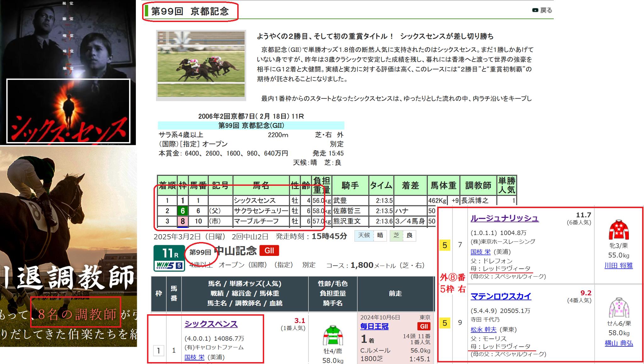
Task: Click the 京都記念 race finish photo thumbnail
Action: tap(201, 65)
